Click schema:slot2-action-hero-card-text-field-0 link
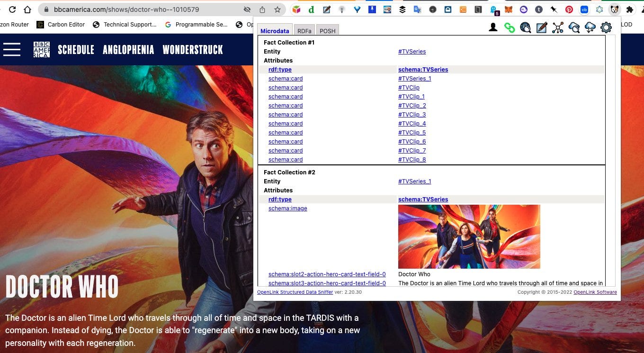Image resolution: width=644 pixels, height=353 pixels. (327, 274)
